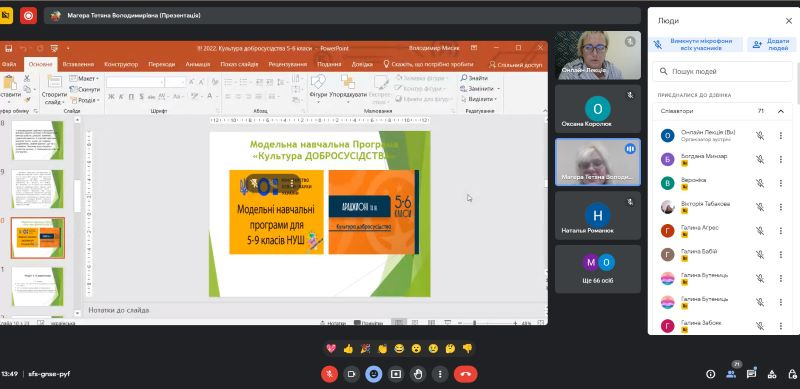Click the Нотатки до слайда notes area
800x389 pixels.
pyautogui.click(x=314, y=310)
